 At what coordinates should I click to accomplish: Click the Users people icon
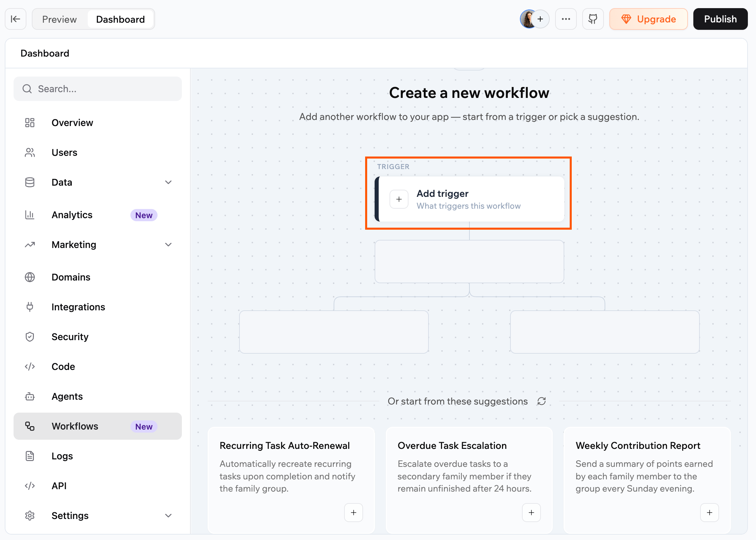point(30,152)
